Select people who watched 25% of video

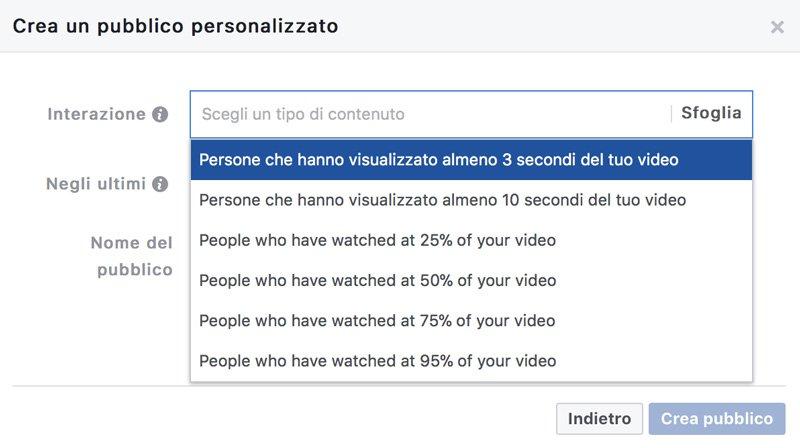471,240
